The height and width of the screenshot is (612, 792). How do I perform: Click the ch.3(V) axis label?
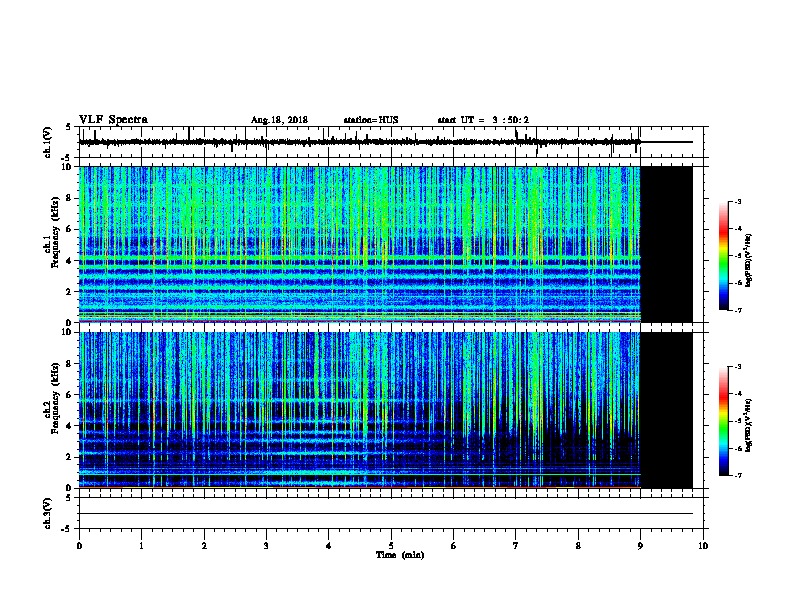pos(48,513)
